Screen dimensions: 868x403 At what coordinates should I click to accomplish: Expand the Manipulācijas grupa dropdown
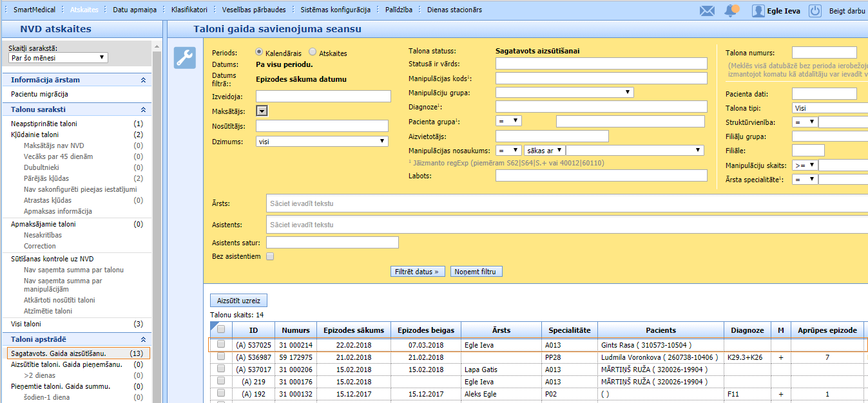564,93
